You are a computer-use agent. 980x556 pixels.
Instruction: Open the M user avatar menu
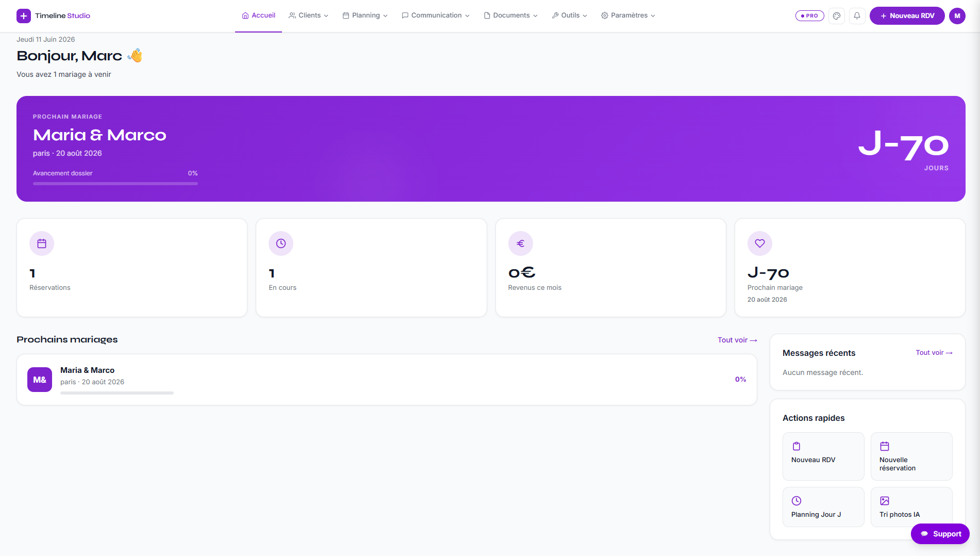coord(957,16)
